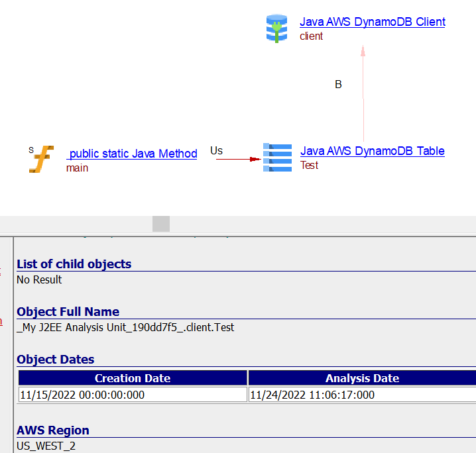Open the Java AWS DynamoDB Table link

pos(372,151)
